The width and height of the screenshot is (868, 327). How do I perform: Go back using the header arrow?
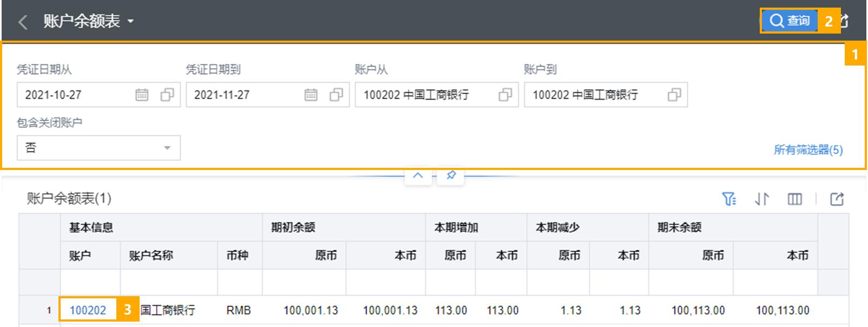[23, 22]
